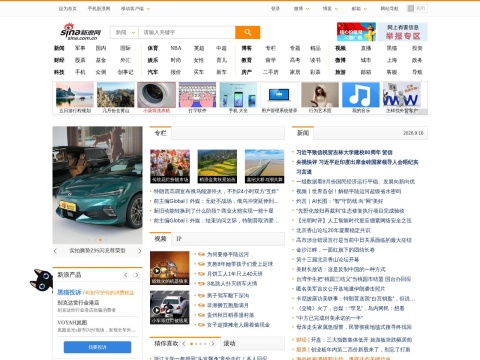Open the 举报专区 report banner
The width and height of the screenshot is (480, 360).
click(x=403, y=32)
